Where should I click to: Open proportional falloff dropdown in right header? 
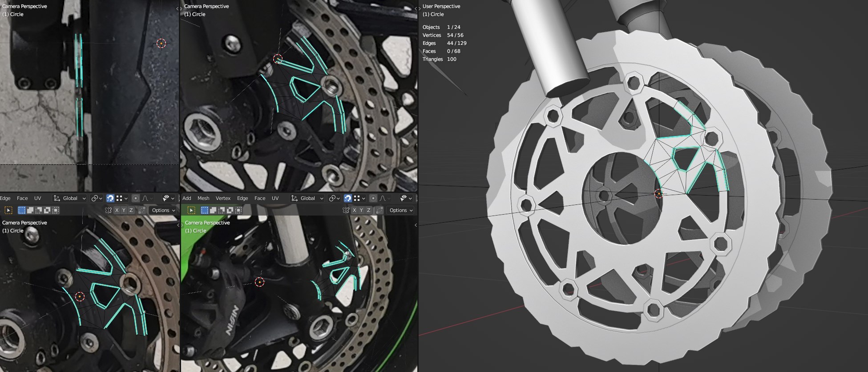point(384,198)
